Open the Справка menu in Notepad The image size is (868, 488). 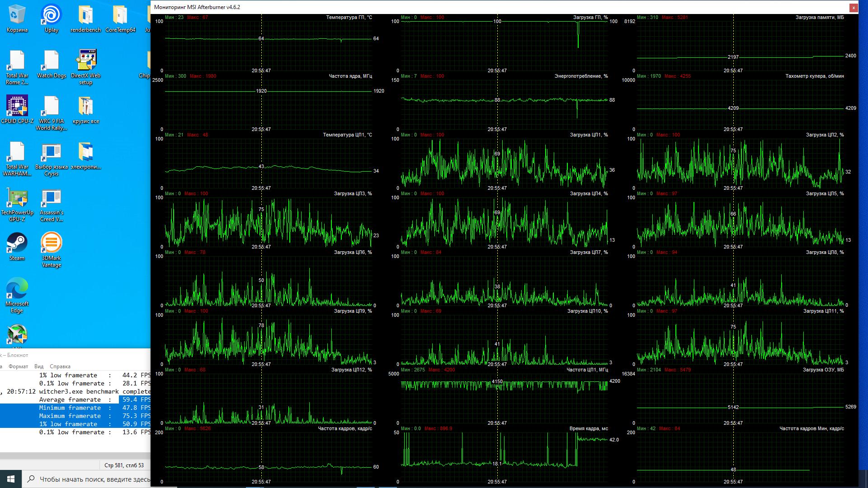click(x=60, y=366)
